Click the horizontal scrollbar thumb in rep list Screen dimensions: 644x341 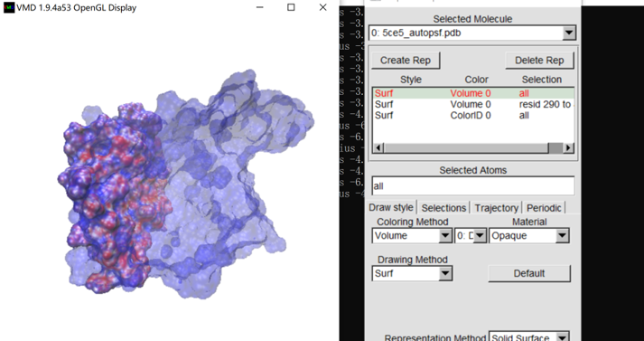pos(555,147)
